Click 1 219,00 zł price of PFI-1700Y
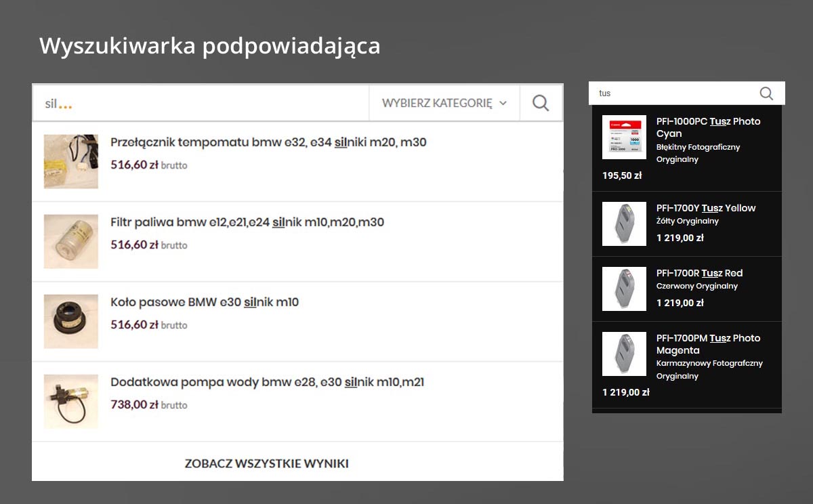This screenshot has width=813, height=504. [x=680, y=238]
